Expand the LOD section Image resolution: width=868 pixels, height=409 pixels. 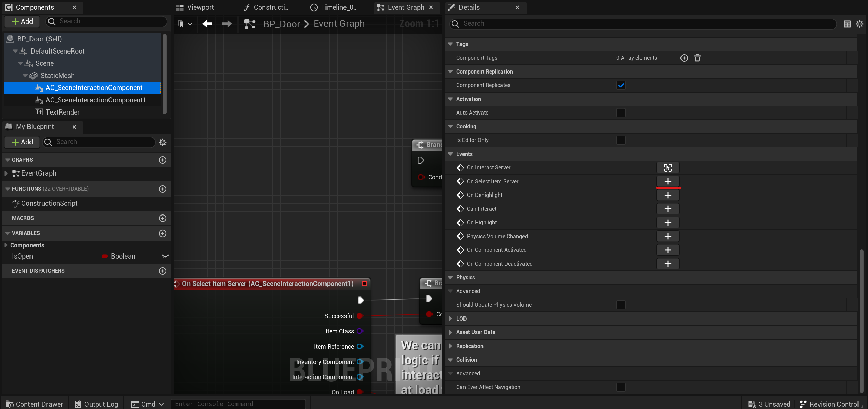pyautogui.click(x=450, y=319)
